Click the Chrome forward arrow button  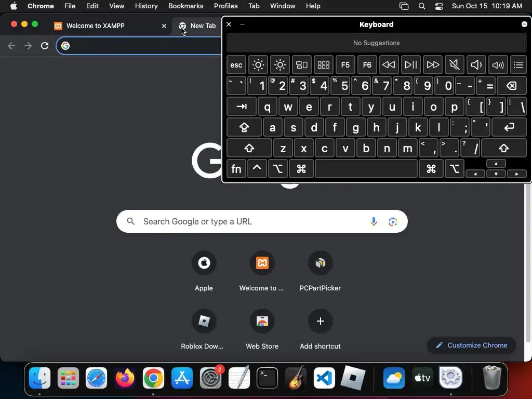28,46
